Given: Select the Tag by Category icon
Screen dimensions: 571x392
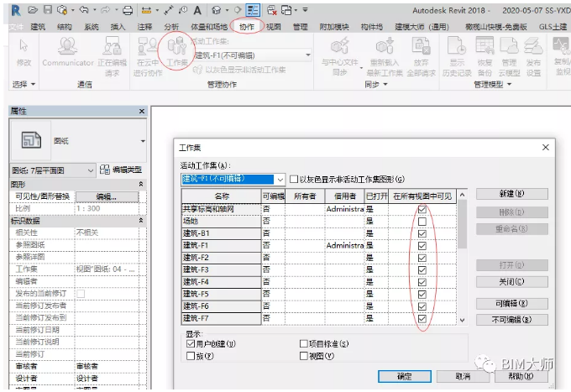Looking at the screenshot, I should [183, 10].
